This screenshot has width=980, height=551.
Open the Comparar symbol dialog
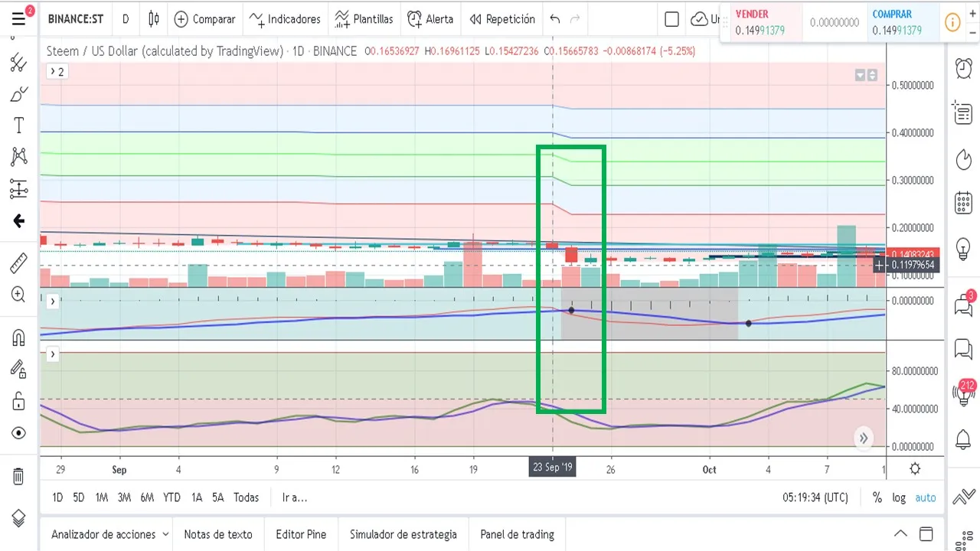[204, 19]
